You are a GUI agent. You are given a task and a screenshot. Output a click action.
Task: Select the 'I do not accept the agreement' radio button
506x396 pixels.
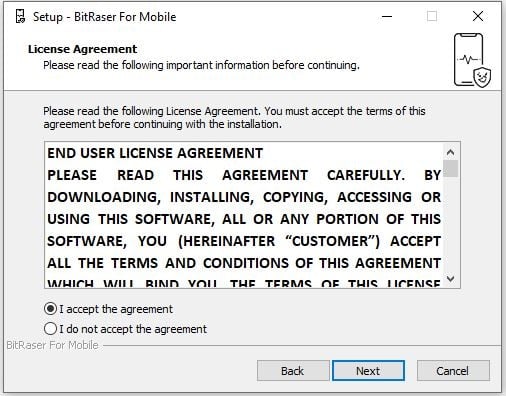click(x=50, y=329)
